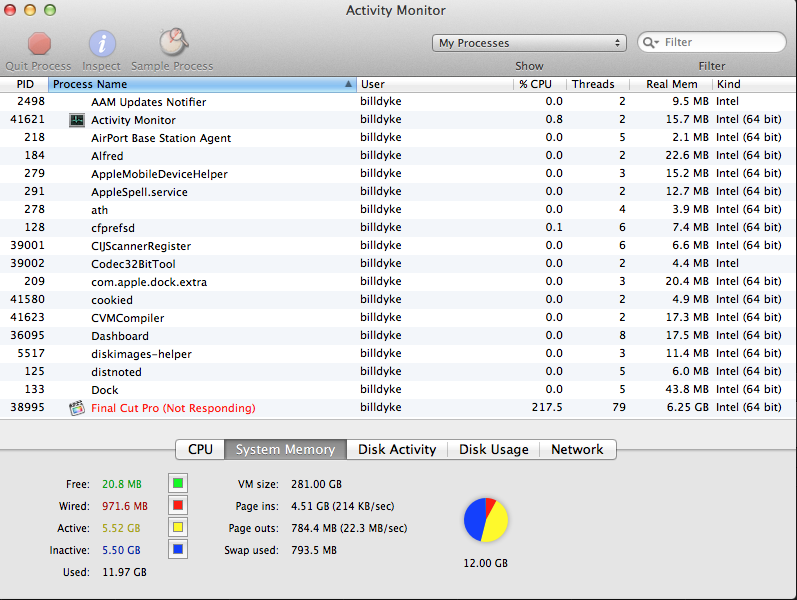Click the Swap used 793.5 MB value
The image size is (797, 600).
[x=314, y=550]
